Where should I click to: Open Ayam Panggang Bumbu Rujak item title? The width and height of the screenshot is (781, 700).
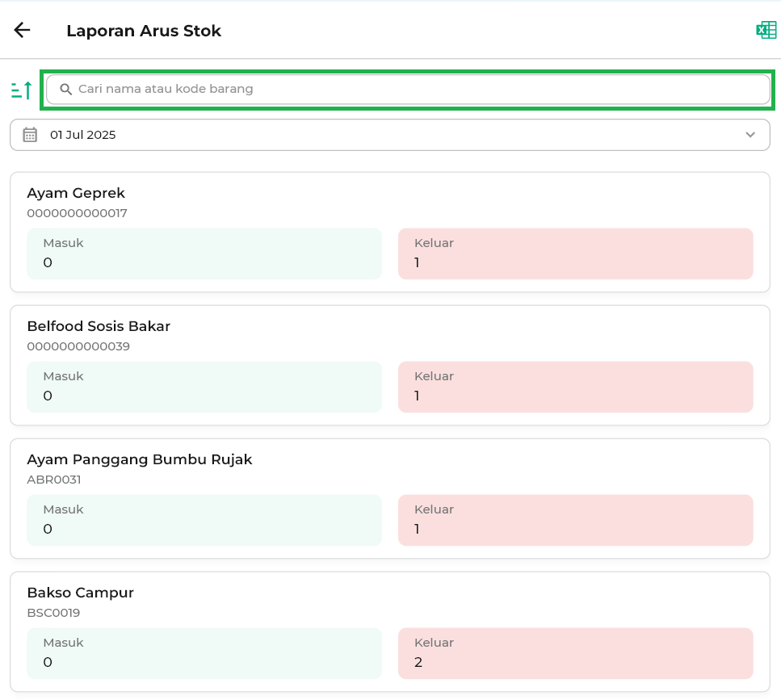tap(140, 459)
